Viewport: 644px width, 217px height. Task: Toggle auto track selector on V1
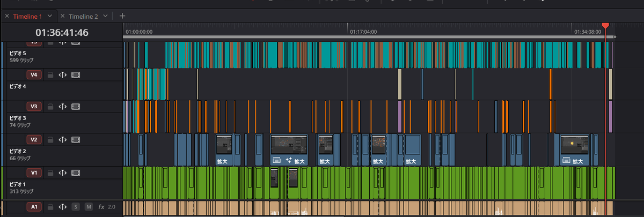pyautogui.click(x=63, y=173)
